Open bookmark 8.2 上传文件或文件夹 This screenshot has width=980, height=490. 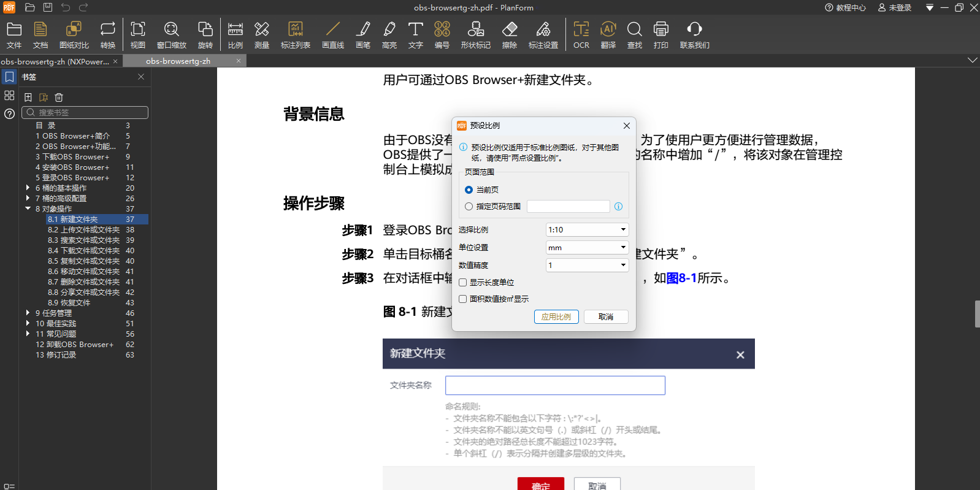(x=83, y=230)
